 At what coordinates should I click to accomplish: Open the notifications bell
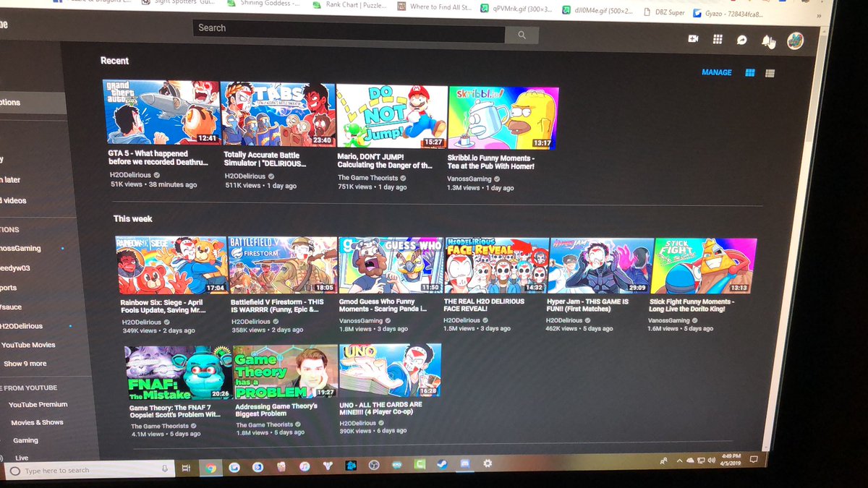tap(766, 41)
